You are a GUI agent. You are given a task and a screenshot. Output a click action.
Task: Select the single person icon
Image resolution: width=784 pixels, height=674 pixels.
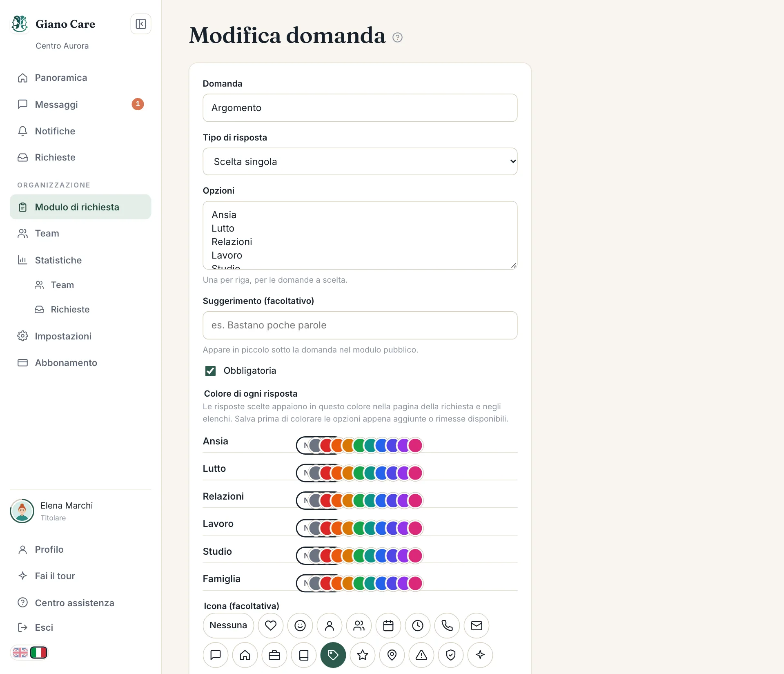pos(330,625)
